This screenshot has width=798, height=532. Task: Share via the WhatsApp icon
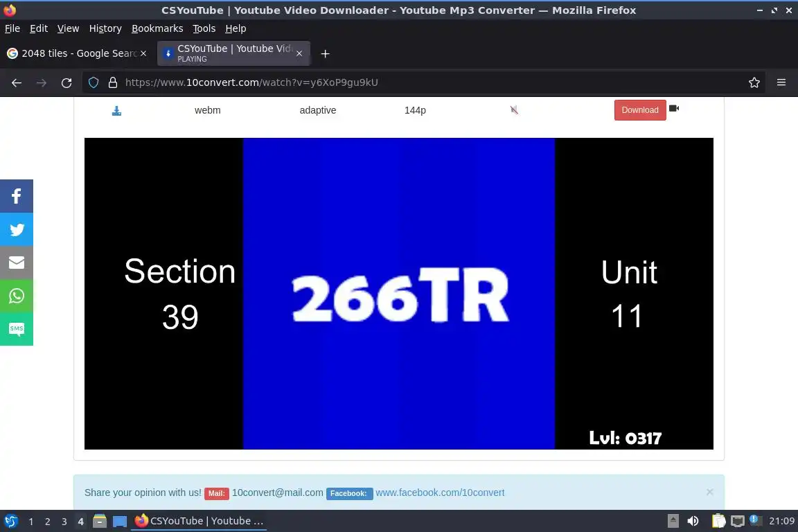tap(17, 296)
